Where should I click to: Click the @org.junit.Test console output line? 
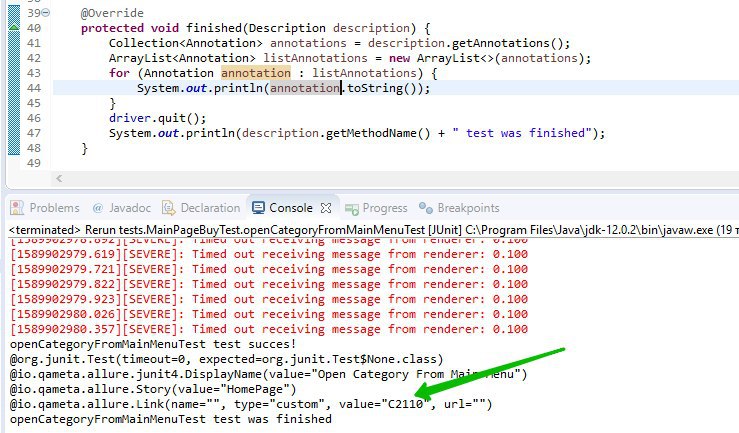coord(227,359)
